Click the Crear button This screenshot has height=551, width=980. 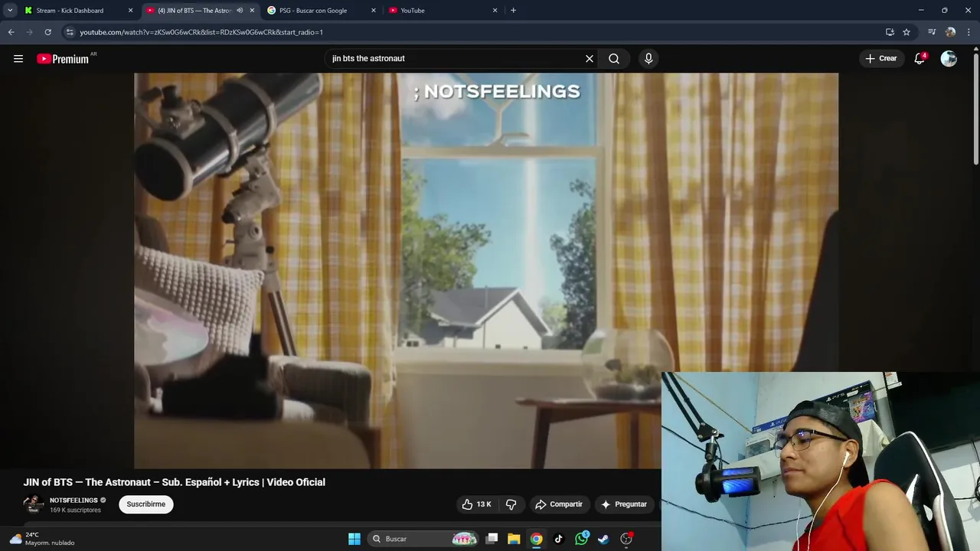[880, 58]
